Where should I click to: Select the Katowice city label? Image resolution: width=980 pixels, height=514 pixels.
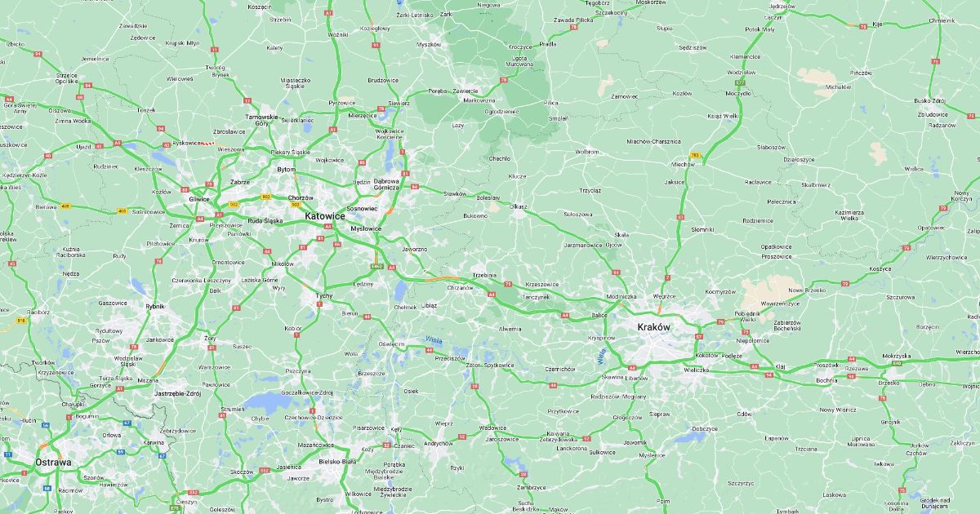(x=324, y=216)
